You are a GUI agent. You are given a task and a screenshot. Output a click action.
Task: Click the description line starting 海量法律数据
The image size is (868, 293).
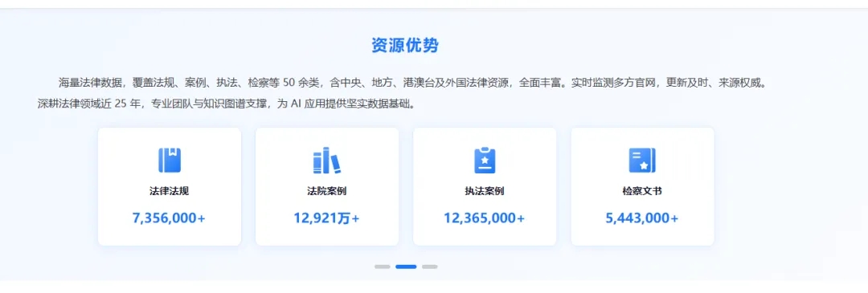point(414,83)
